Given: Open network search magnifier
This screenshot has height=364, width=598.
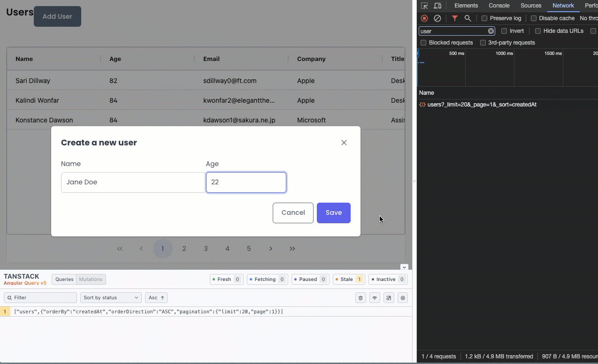Looking at the screenshot, I should click(x=468, y=18).
